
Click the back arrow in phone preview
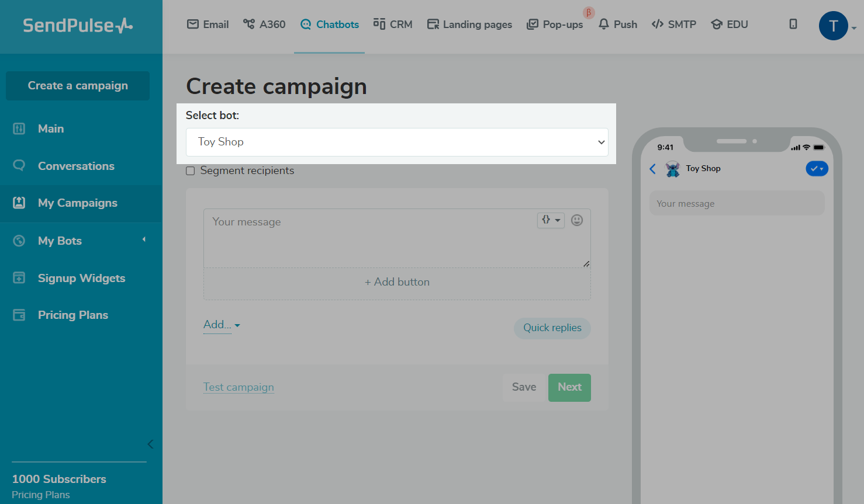[653, 169]
